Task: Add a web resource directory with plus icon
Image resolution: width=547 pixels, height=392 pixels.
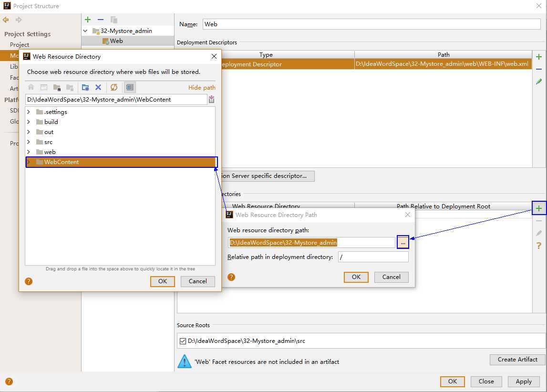Action: (x=539, y=208)
